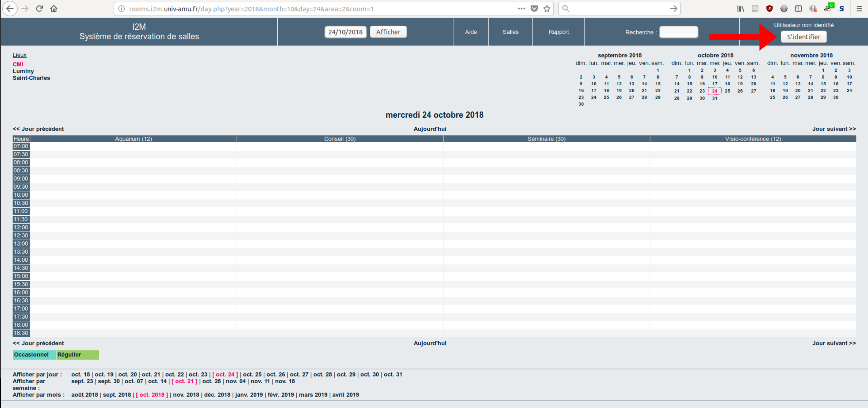
Task: Open the Salles menu item
Action: tap(510, 32)
